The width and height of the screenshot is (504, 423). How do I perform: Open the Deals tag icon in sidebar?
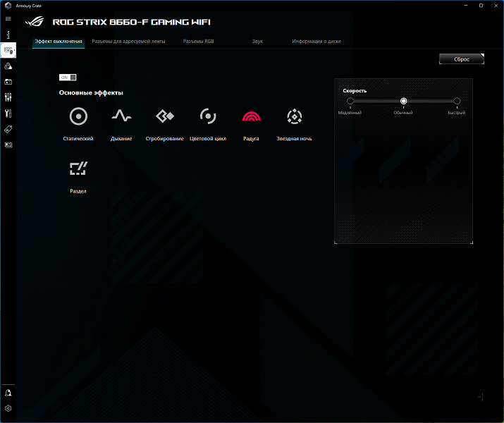[8, 129]
